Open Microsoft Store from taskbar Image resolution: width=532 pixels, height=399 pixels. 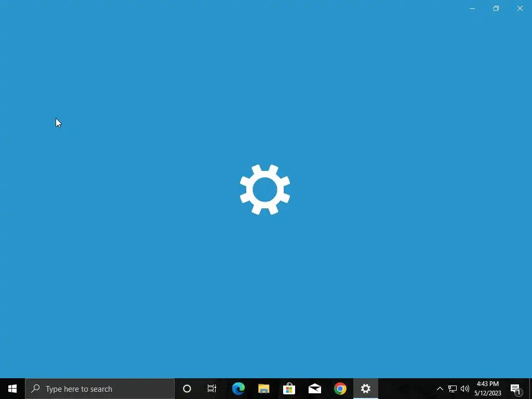289,389
